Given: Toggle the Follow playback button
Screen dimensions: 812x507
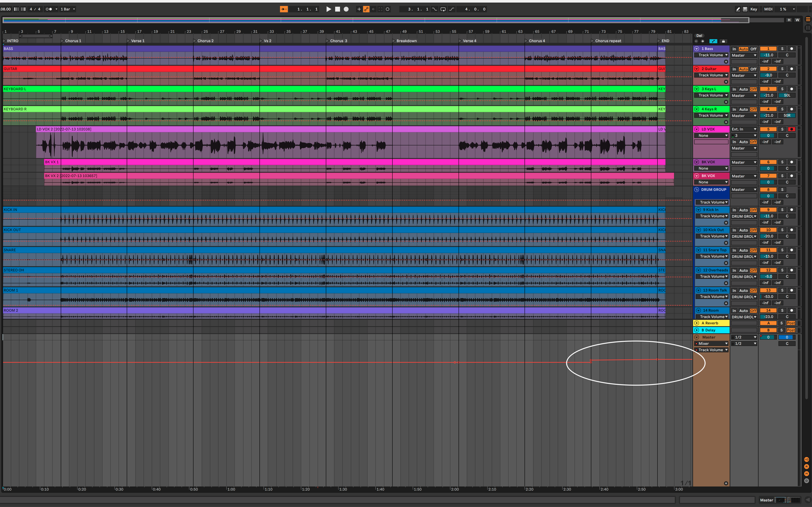Looking at the screenshot, I should [284, 9].
